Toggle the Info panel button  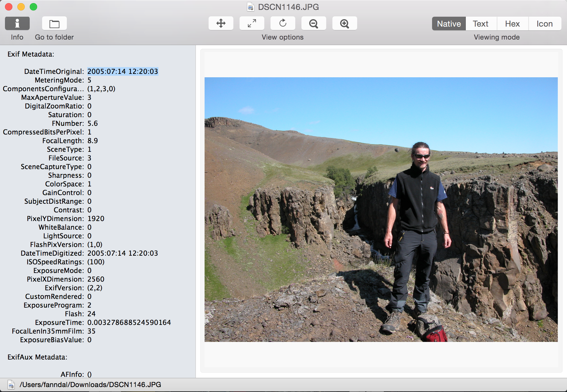(x=17, y=23)
